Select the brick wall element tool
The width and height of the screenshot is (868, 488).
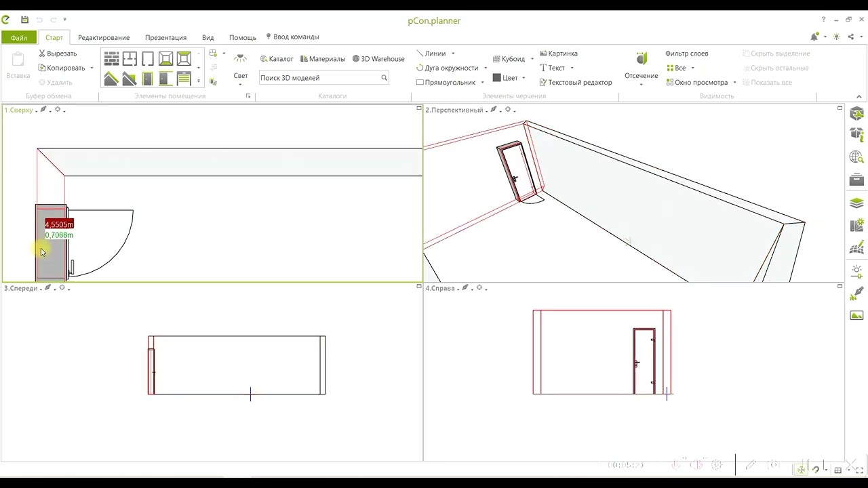[x=111, y=59]
